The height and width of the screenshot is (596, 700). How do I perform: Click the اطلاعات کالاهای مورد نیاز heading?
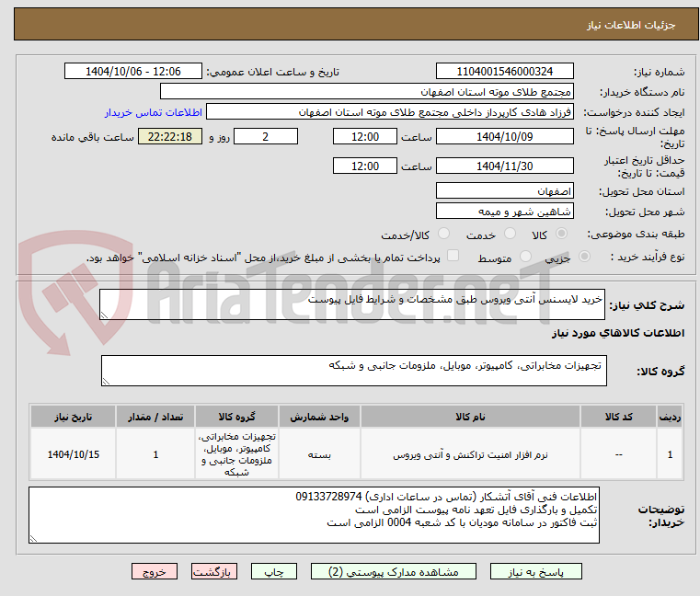618,333
